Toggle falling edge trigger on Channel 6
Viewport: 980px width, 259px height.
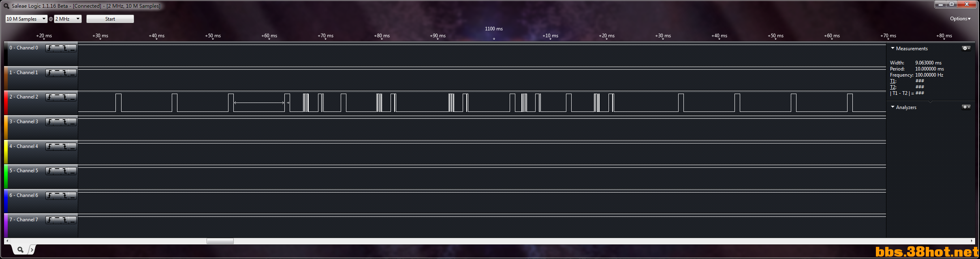65,196
